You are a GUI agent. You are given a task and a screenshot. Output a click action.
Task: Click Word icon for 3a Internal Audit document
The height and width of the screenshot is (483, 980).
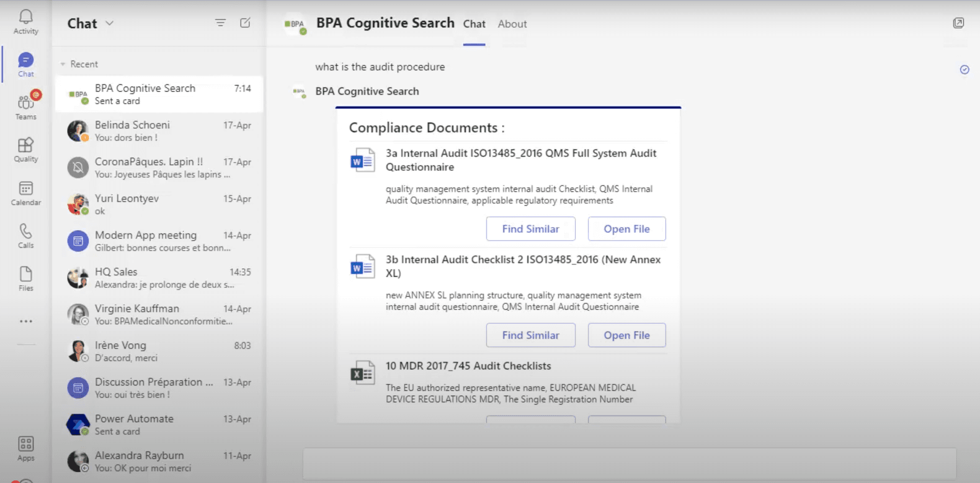pyautogui.click(x=362, y=160)
